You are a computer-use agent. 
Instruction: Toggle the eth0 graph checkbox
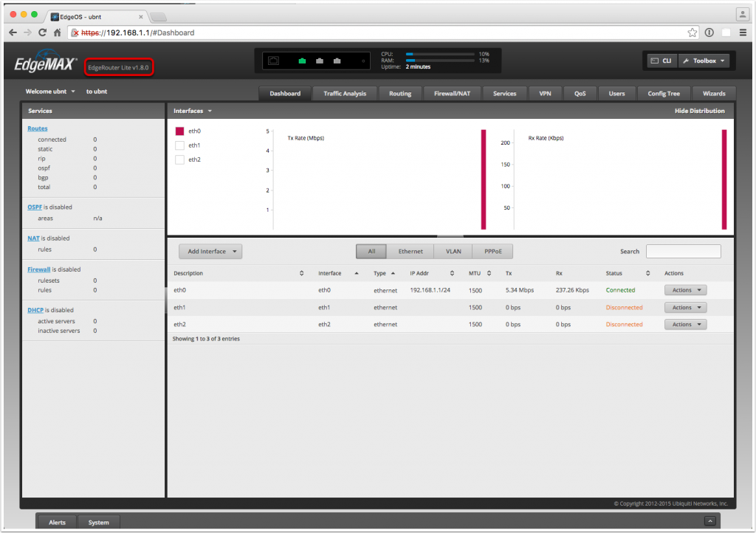click(180, 131)
